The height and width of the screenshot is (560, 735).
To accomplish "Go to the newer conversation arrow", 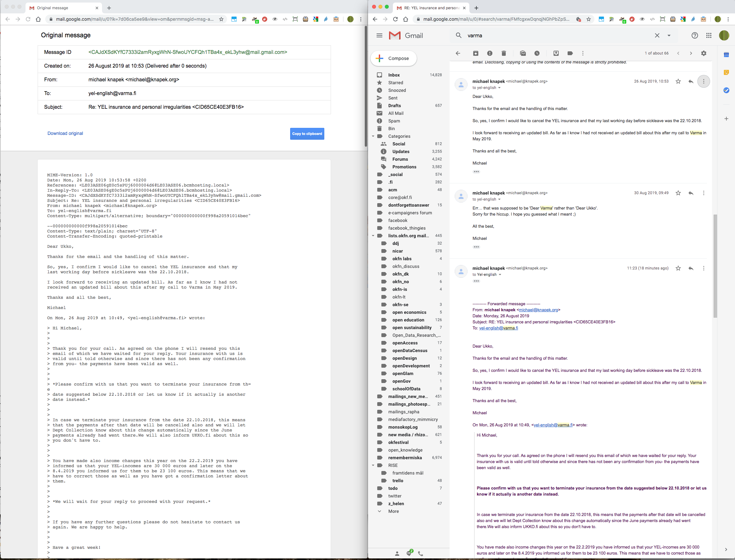I will point(678,53).
